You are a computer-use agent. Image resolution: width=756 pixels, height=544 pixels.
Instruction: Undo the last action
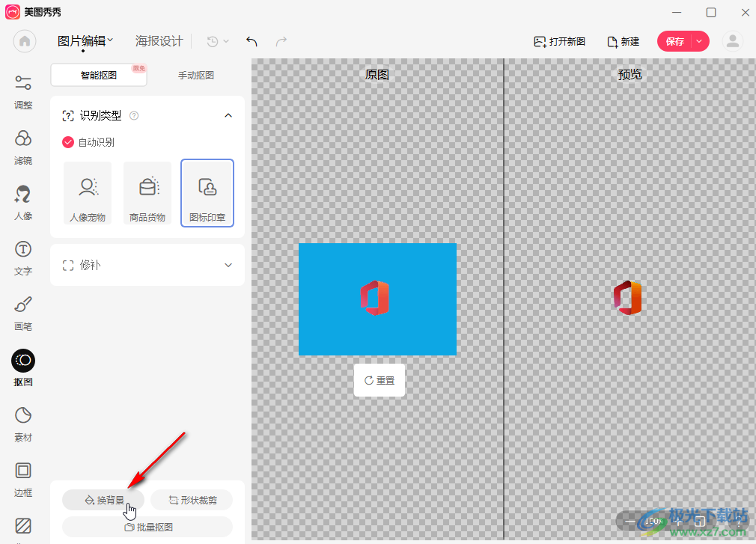pos(252,41)
